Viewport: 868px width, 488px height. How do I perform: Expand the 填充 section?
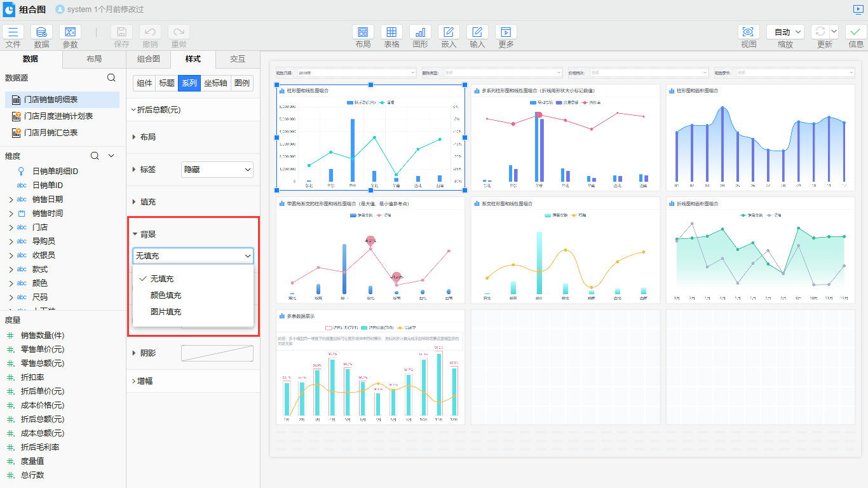[x=147, y=202]
